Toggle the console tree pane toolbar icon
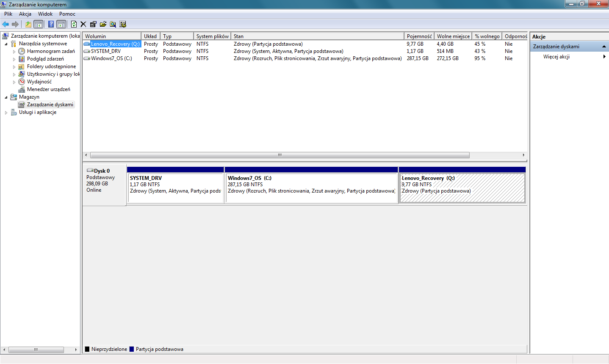The image size is (609, 364). point(38,24)
